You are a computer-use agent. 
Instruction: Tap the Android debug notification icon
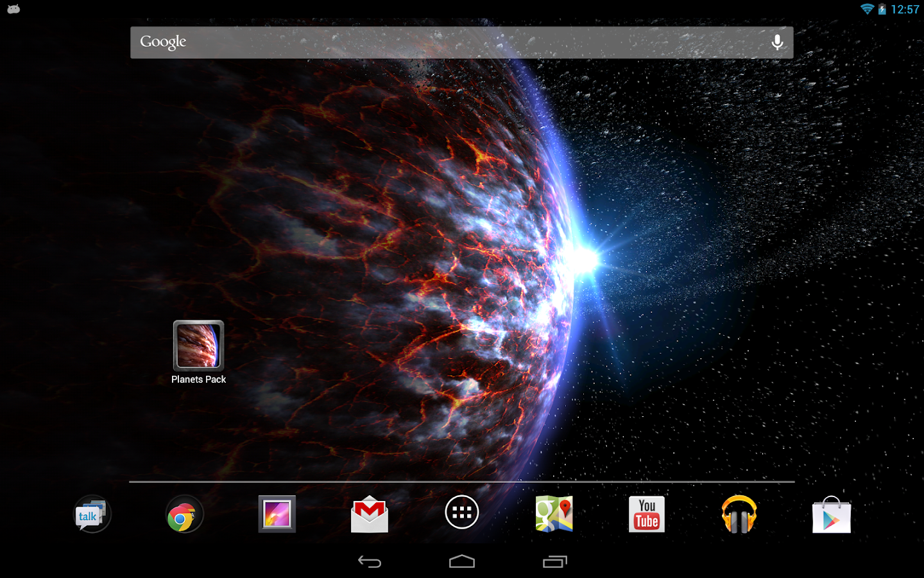coord(13,9)
